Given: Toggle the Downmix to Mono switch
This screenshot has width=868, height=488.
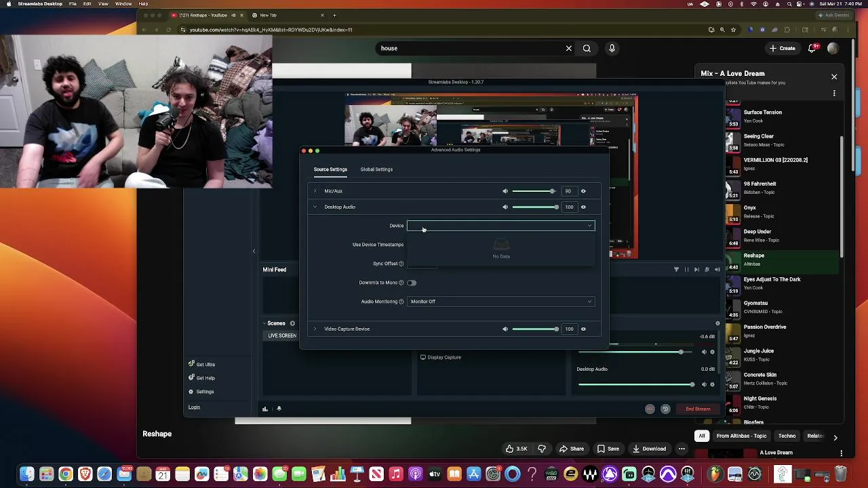Looking at the screenshot, I should 412,283.
